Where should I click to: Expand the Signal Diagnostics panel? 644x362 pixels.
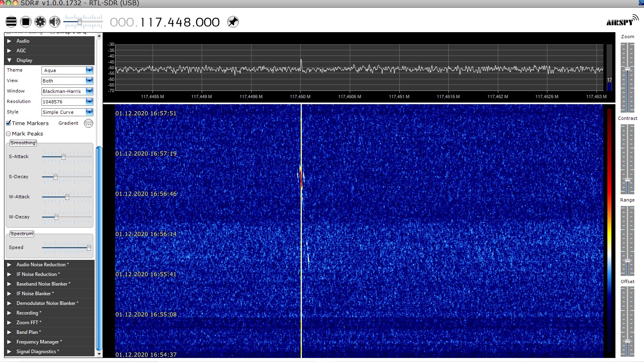pyautogui.click(x=50, y=352)
